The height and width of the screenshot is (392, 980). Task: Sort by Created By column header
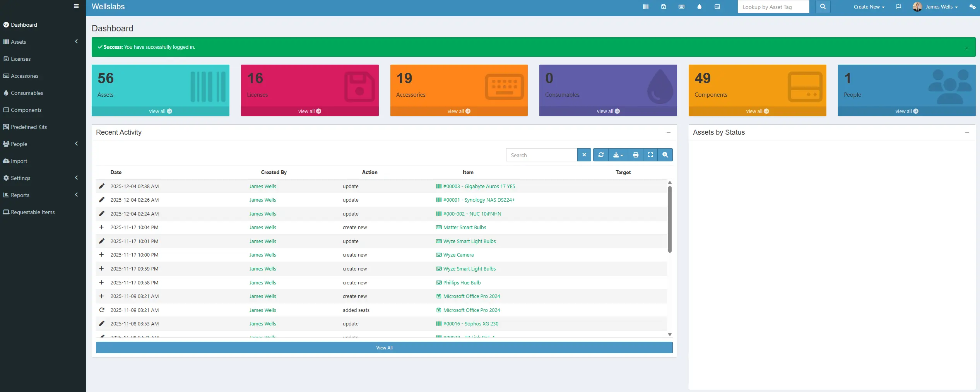click(274, 172)
